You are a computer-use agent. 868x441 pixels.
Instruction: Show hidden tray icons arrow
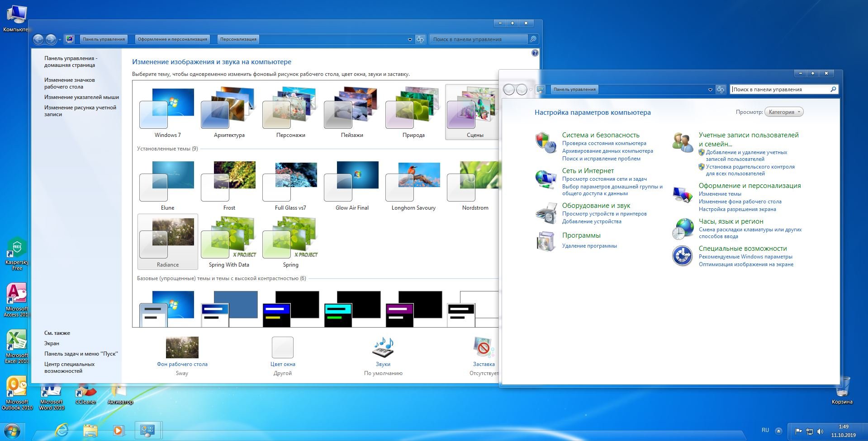778,431
